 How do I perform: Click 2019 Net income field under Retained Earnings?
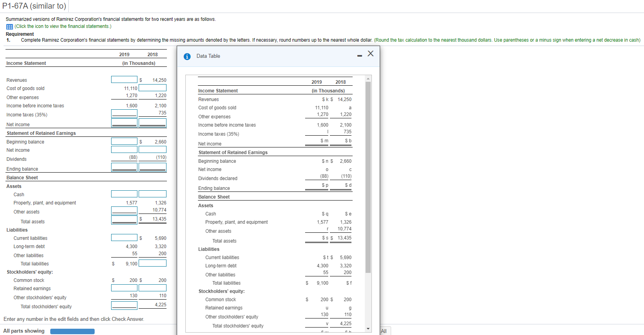click(124, 149)
